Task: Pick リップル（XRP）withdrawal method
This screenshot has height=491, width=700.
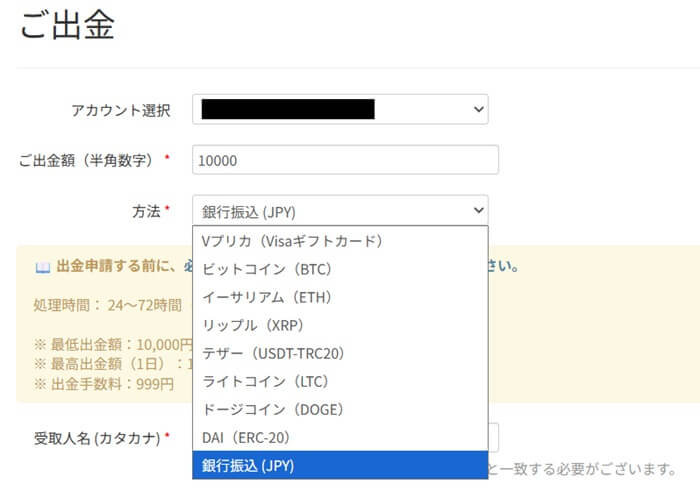Action: click(x=340, y=325)
